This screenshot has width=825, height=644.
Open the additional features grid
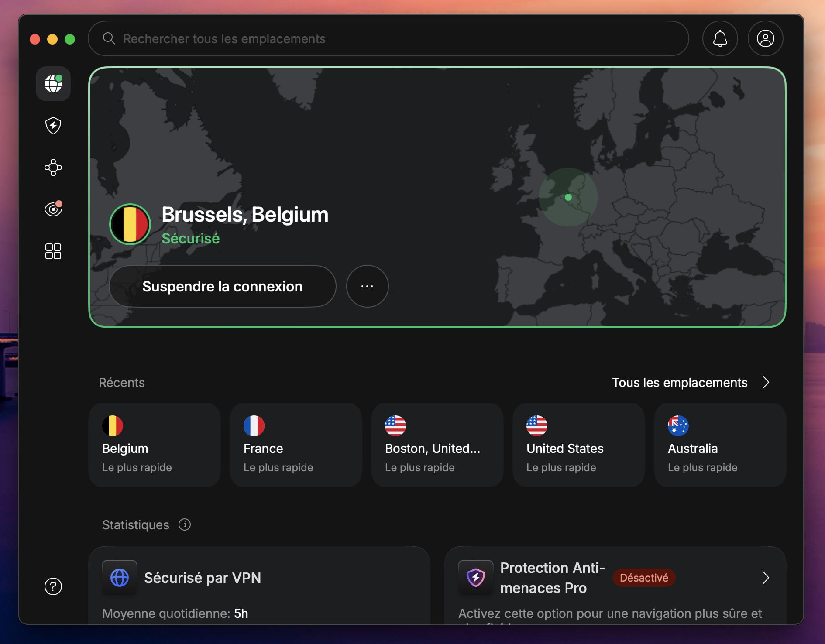(53, 251)
